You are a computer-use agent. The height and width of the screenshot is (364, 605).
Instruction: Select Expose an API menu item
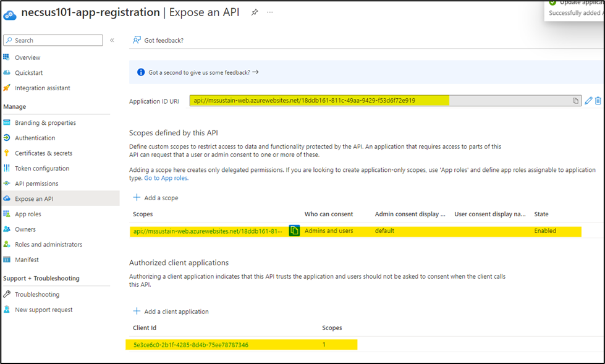[x=34, y=199]
